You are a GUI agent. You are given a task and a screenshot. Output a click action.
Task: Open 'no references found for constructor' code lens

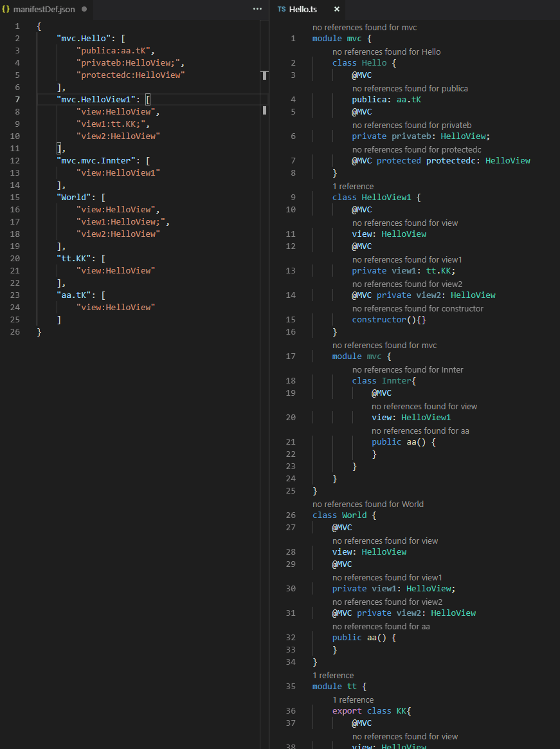point(418,309)
